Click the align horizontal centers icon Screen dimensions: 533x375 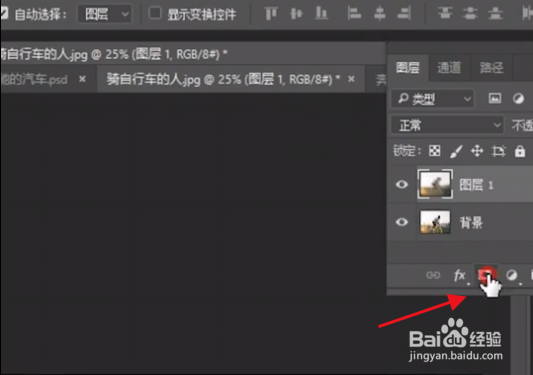pos(379,14)
